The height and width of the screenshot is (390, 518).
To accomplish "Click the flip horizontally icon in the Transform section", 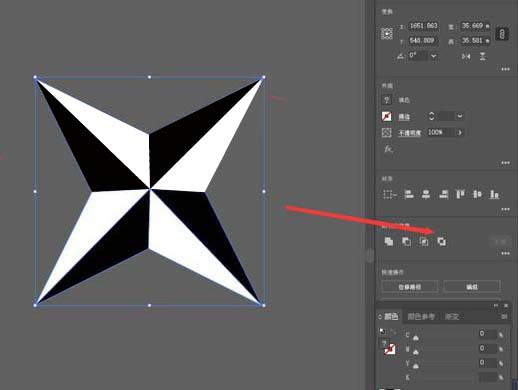I will [466, 56].
